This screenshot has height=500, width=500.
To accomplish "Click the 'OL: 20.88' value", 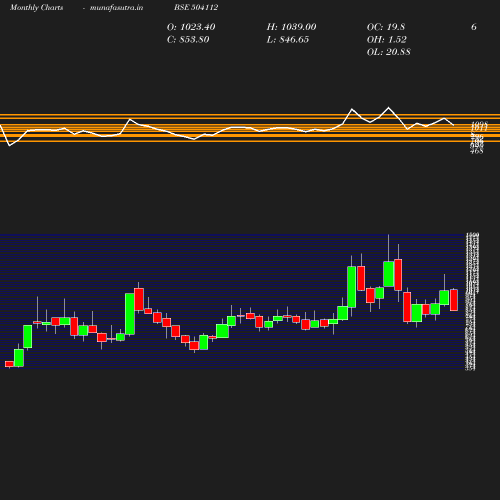I will coord(389,52).
